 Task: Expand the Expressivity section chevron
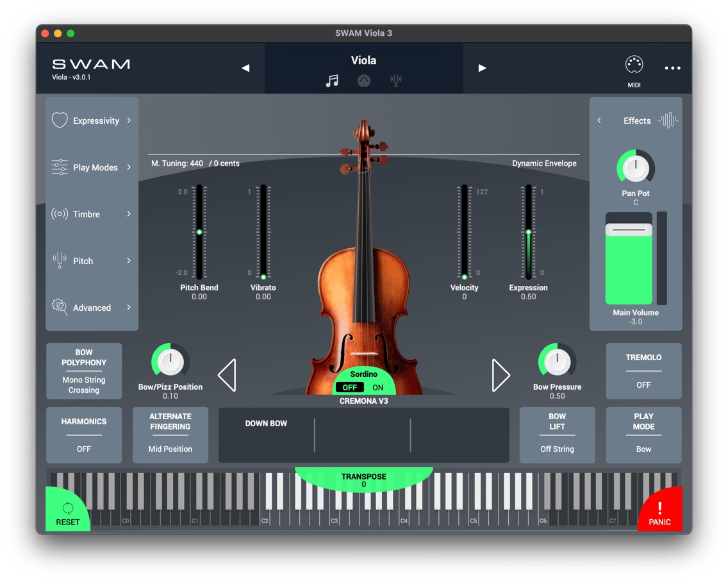[x=129, y=121]
